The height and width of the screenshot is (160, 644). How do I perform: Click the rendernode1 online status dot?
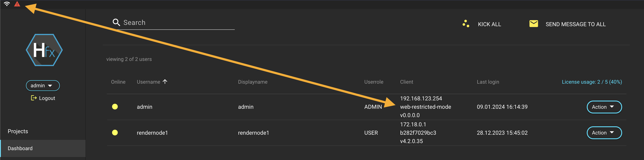(x=115, y=133)
